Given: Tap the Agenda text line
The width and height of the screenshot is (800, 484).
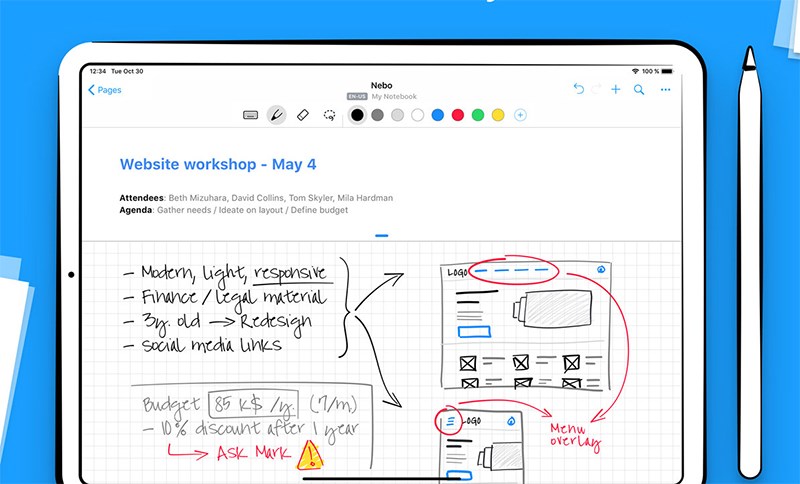Looking at the screenshot, I should [234, 210].
